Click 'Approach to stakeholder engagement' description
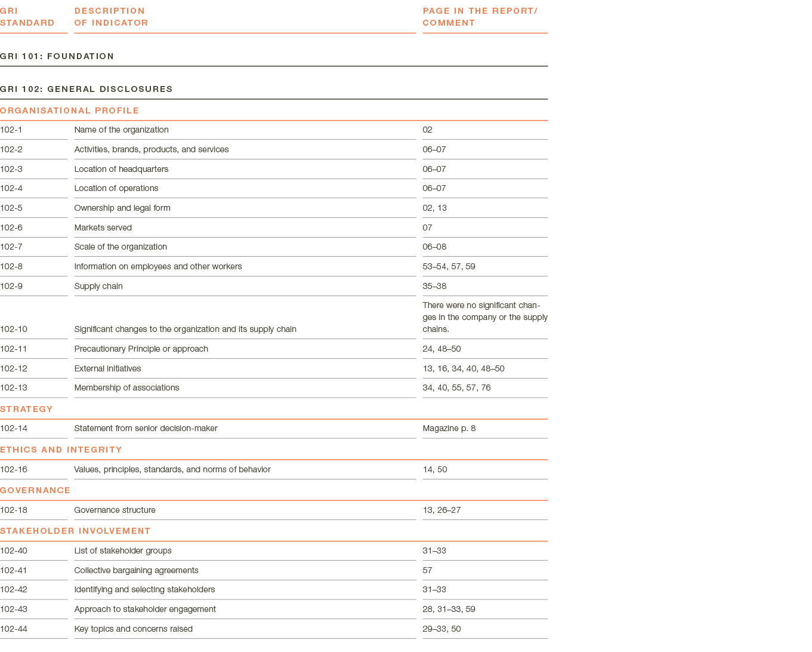The width and height of the screenshot is (812, 652). pos(145,609)
